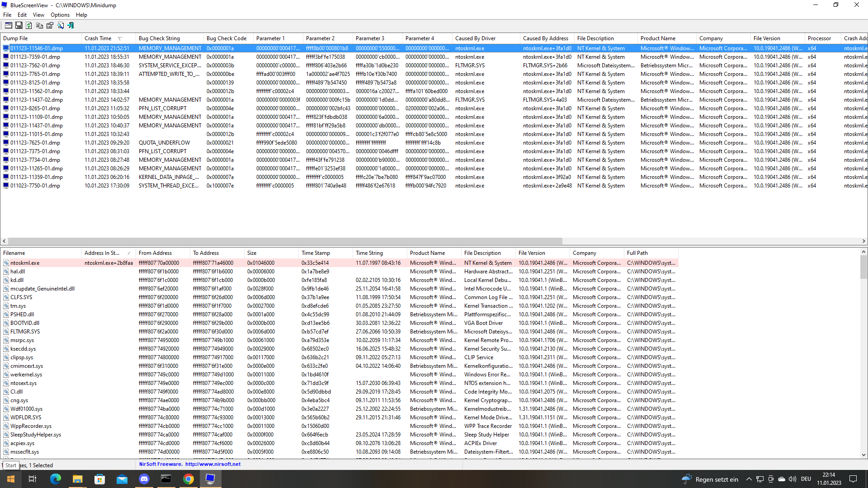Click horizontal scrollbar right arrow in upper pane

pyautogui.click(x=863, y=241)
